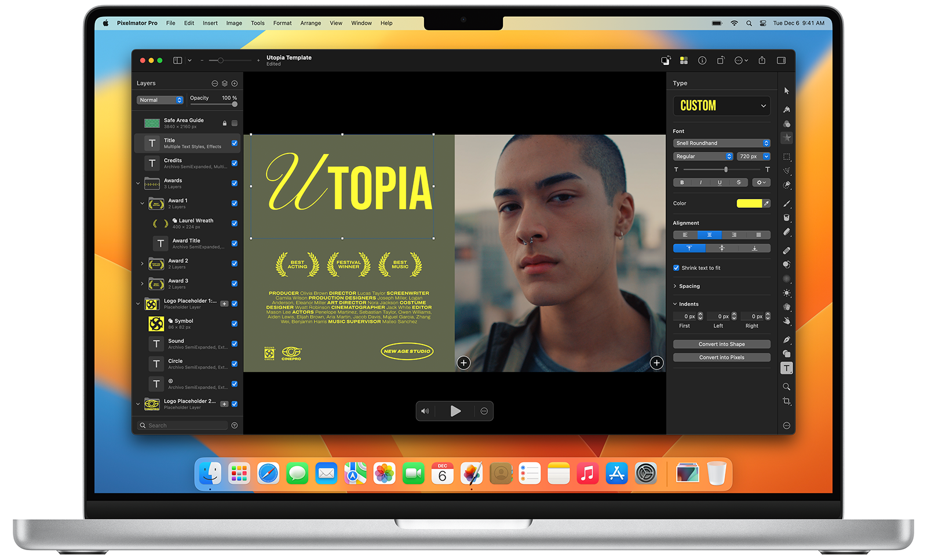Select the Arrange (arrow) tool
The height and width of the screenshot is (560, 927).
click(786, 91)
